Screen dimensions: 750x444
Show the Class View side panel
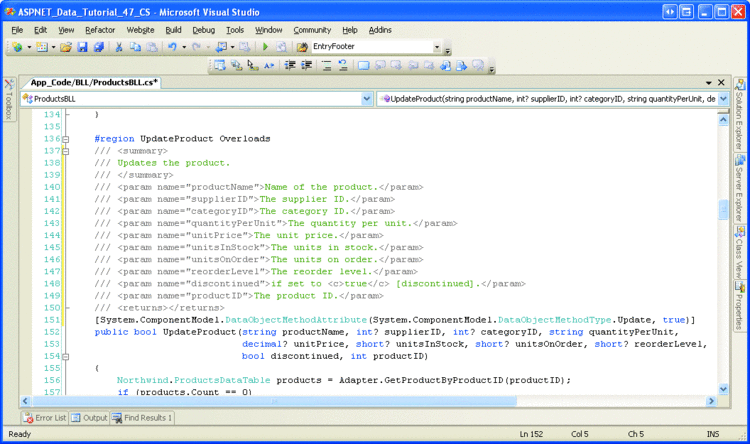tap(740, 253)
